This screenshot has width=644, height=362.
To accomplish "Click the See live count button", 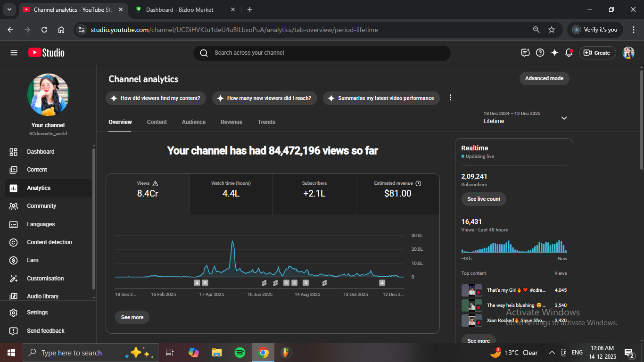I will pyautogui.click(x=484, y=199).
